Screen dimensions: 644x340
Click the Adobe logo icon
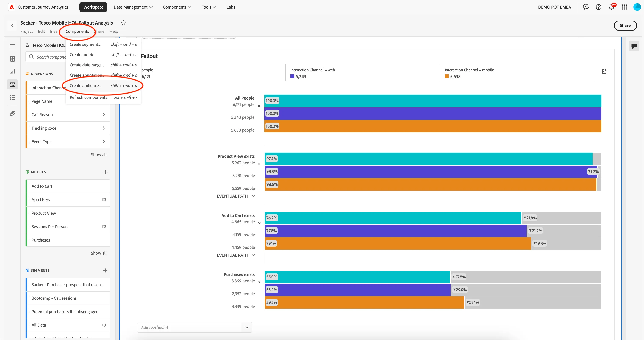12,7
